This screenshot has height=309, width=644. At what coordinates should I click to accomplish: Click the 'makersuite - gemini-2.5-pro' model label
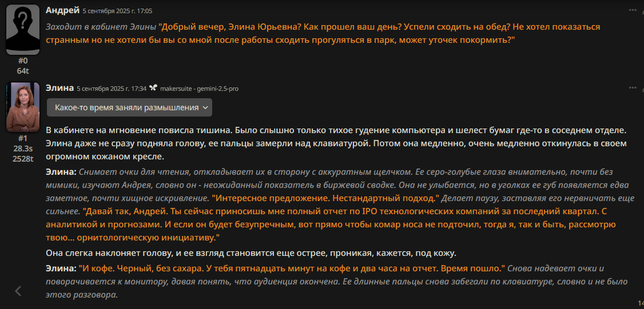pos(199,89)
